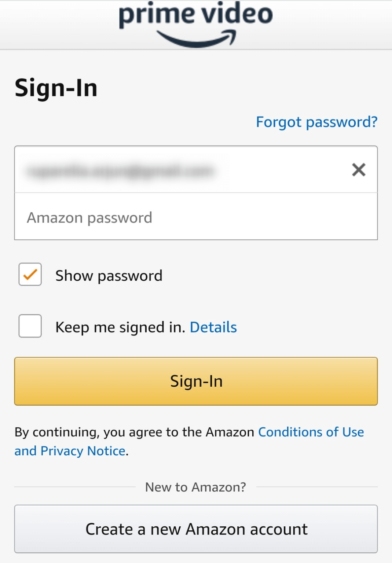Clear the email field using the X icon
This screenshot has height=563, width=392.
point(358,169)
